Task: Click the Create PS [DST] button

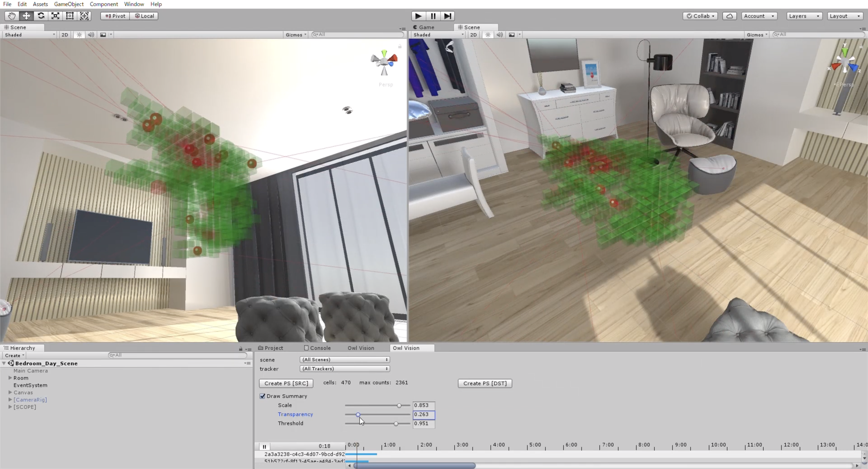Action: 485,383
